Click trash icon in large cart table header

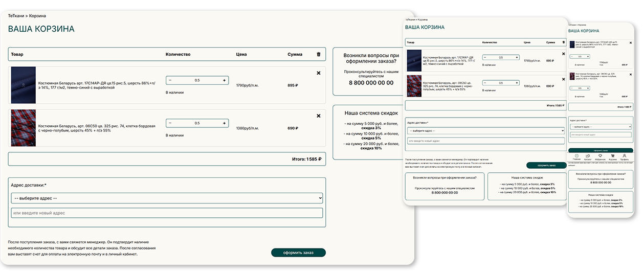click(x=319, y=54)
